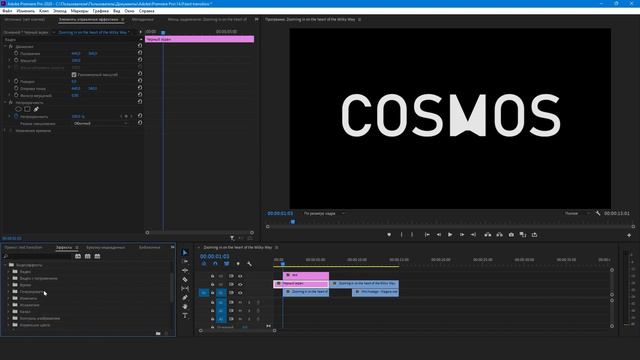Expand the Искажение effects folder

[x=9, y=305]
